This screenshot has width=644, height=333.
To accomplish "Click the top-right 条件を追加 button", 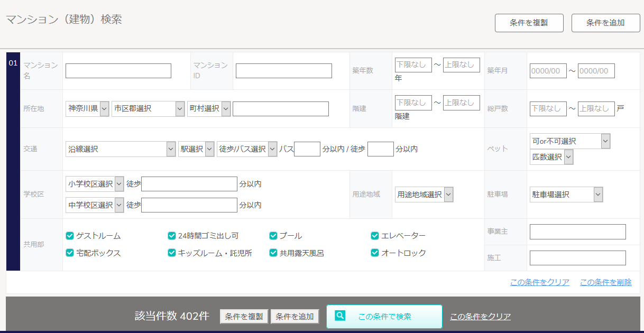I will pyautogui.click(x=605, y=23).
